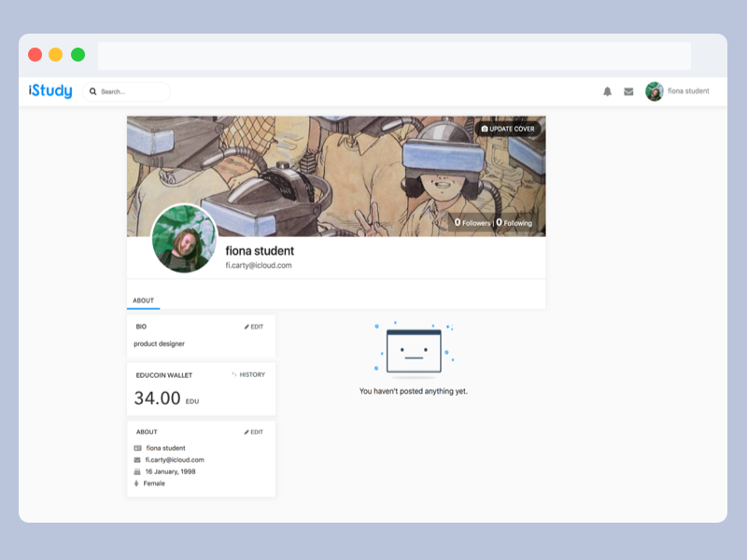Click 'You haven't posted anything yet.' text
Image resolution: width=747 pixels, height=560 pixels.
[414, 391]
